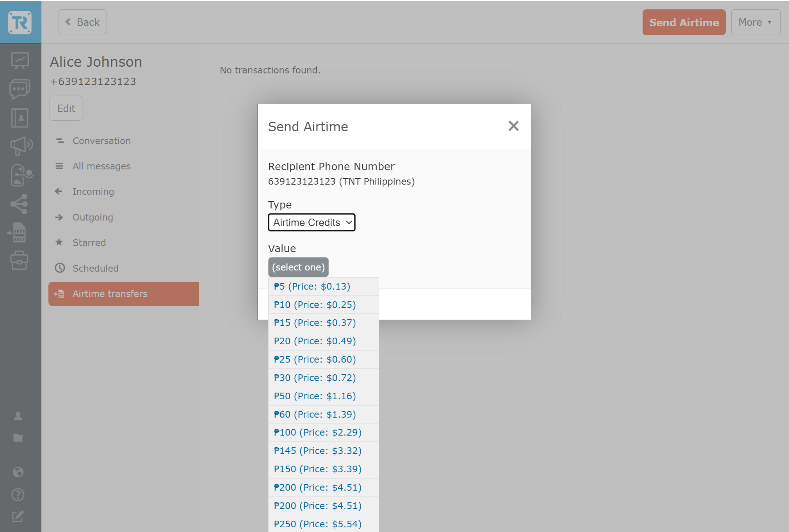Open the globe language icon
The image size is (789, 532).
point(18,472)
